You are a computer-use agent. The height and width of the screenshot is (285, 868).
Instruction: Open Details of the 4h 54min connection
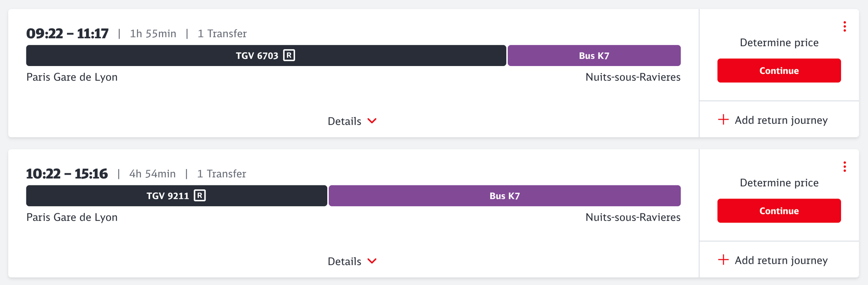click(345, 262)
